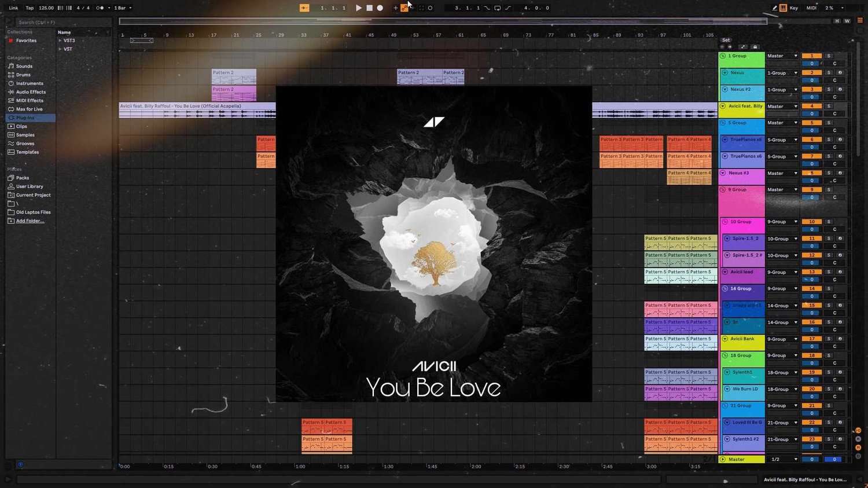The width and height of the screenshot is (868, 488).
Task: Open Packs in Places
Action: click(22, 178)
